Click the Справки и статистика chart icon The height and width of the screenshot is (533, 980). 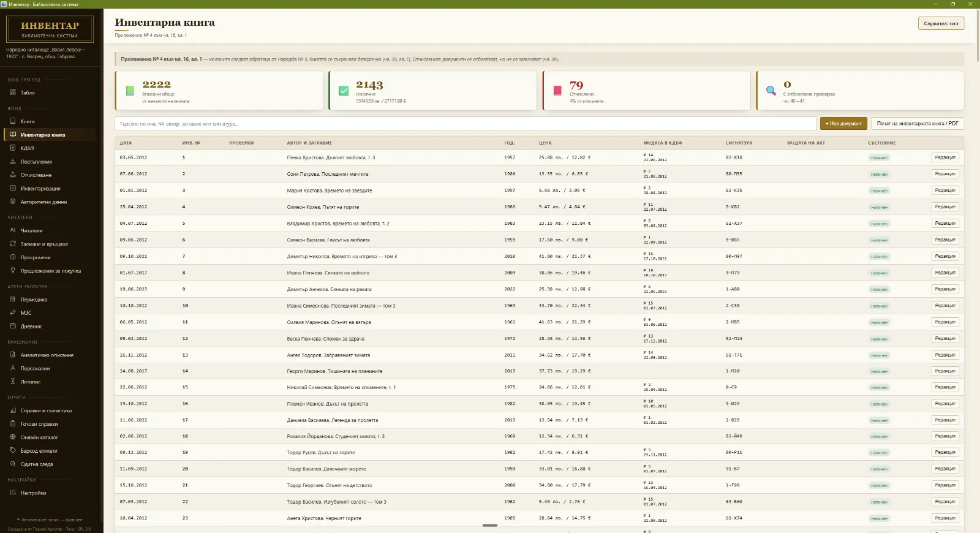[x=13, y=410]
